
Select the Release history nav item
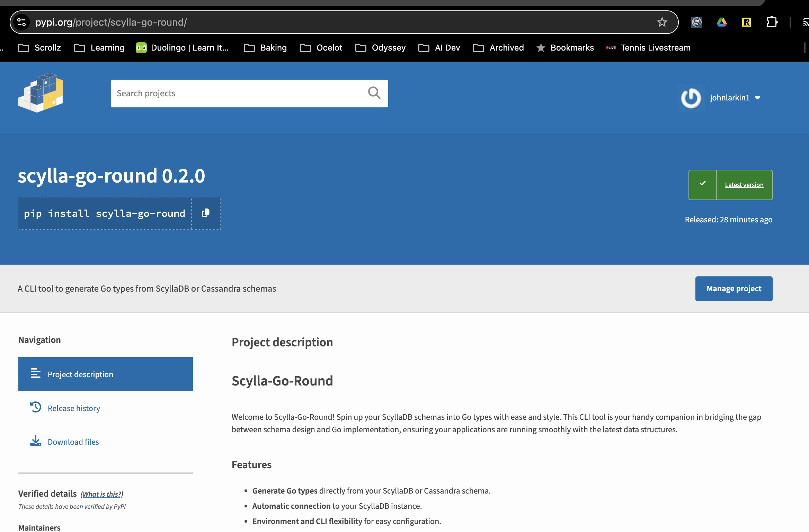74,408
